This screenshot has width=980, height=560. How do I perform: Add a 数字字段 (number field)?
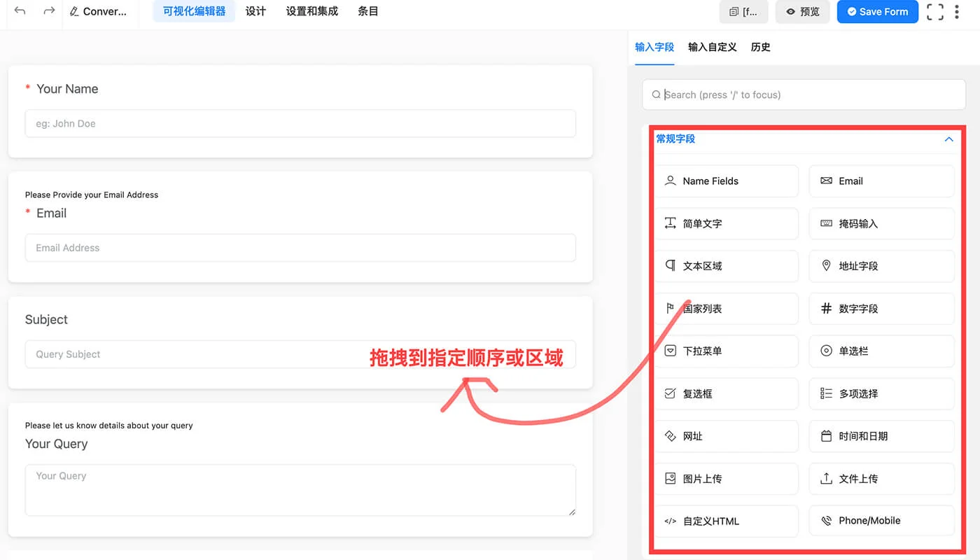tap(881, 309)
